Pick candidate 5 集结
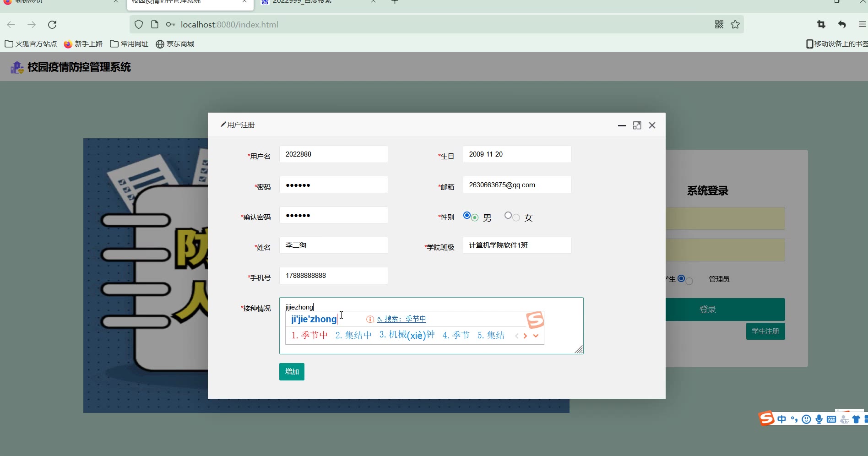 [491, 335]
